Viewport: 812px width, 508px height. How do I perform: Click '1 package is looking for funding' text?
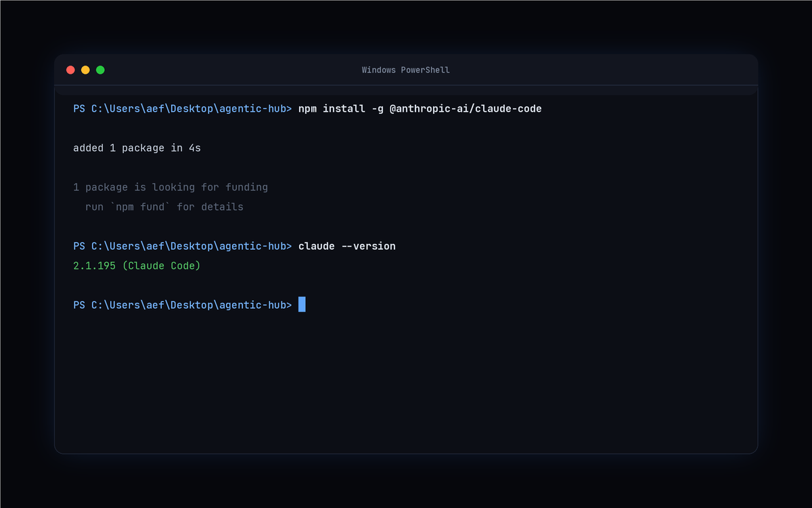pyautogui.click(x=171, y=187)
